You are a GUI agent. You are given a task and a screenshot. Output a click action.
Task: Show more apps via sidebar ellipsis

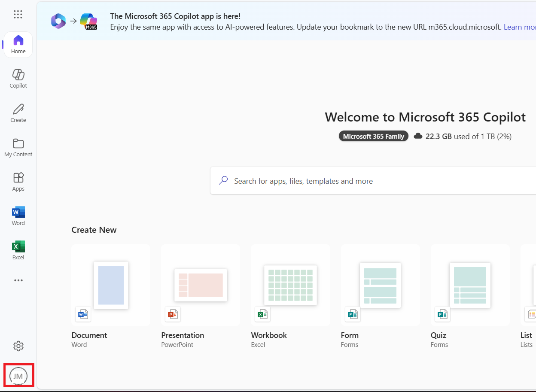coord(18,280)
